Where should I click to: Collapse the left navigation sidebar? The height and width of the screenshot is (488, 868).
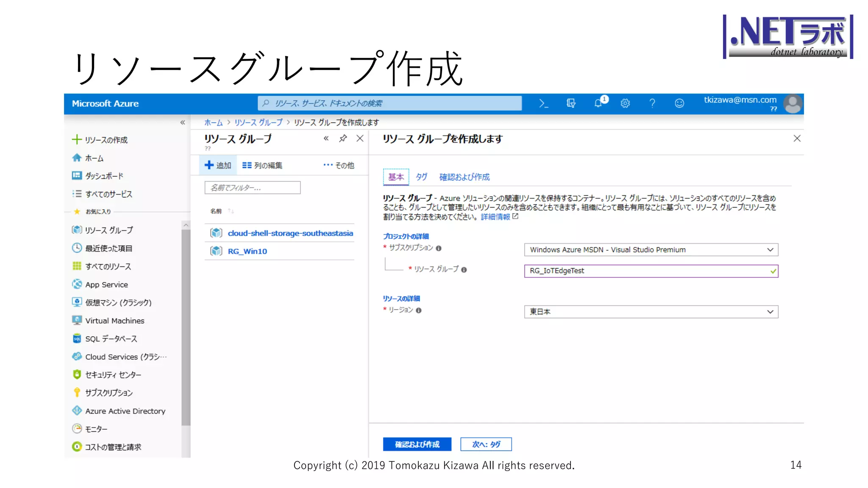pos(183,122)
